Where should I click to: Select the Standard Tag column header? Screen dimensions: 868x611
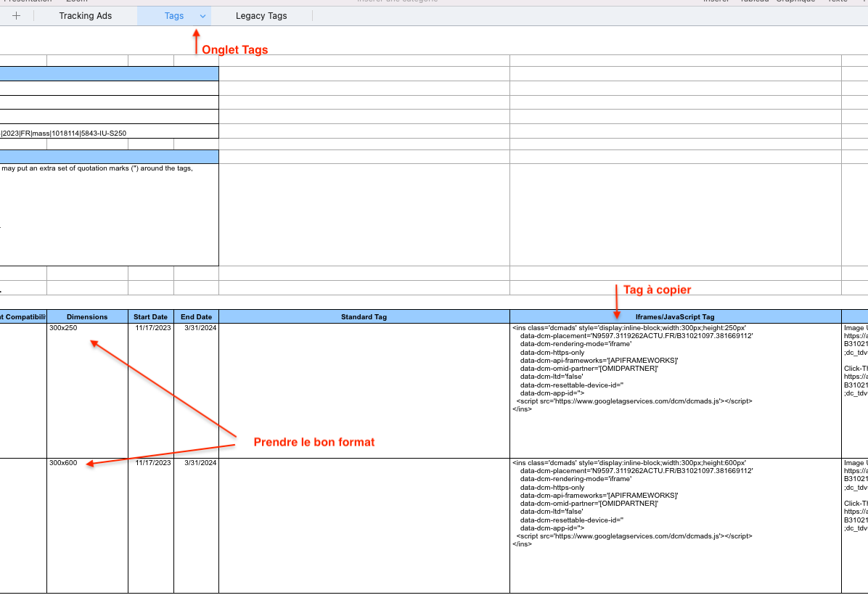pyautogui.click(x=364, y=316)
